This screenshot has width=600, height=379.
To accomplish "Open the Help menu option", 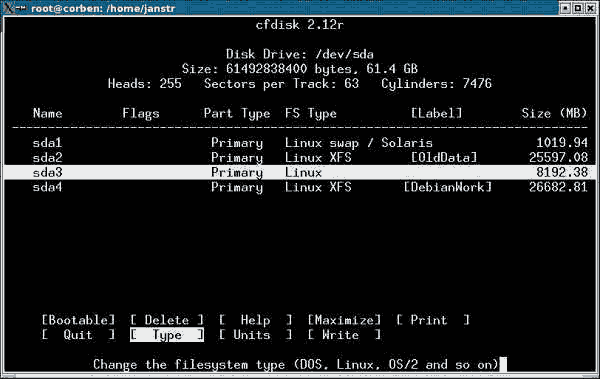I will (x=256, y=320).
